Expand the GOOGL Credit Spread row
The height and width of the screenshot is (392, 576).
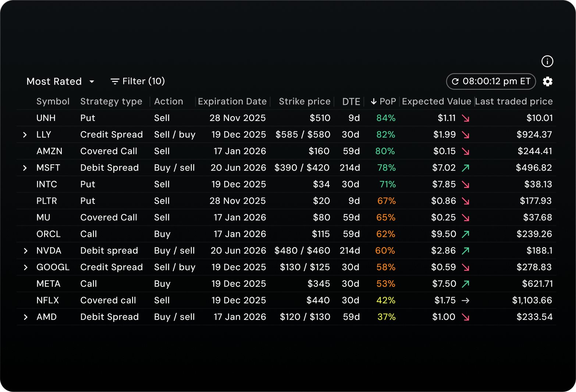(x=25, y=267)
